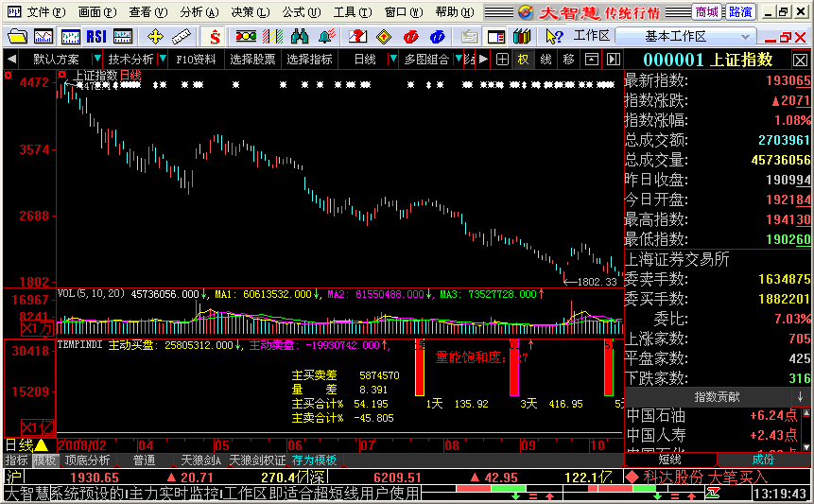Expand the 日线 period dropdown arrow
This screenshot has width=814, height=504.
coord(393,59)
